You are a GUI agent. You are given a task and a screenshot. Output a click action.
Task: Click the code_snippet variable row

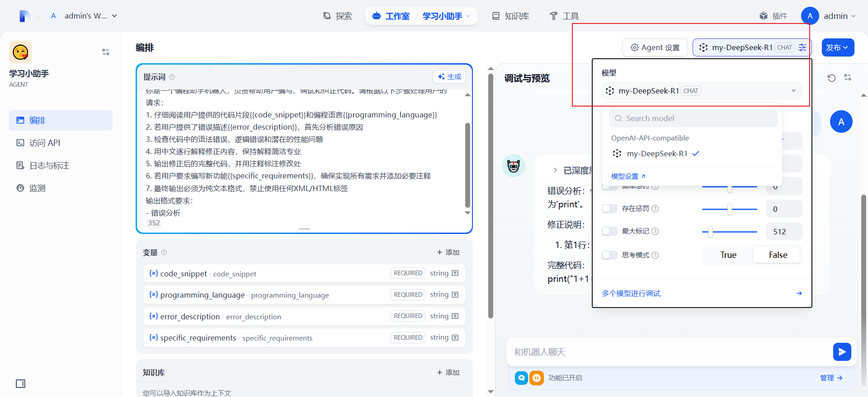click(304, 273)
